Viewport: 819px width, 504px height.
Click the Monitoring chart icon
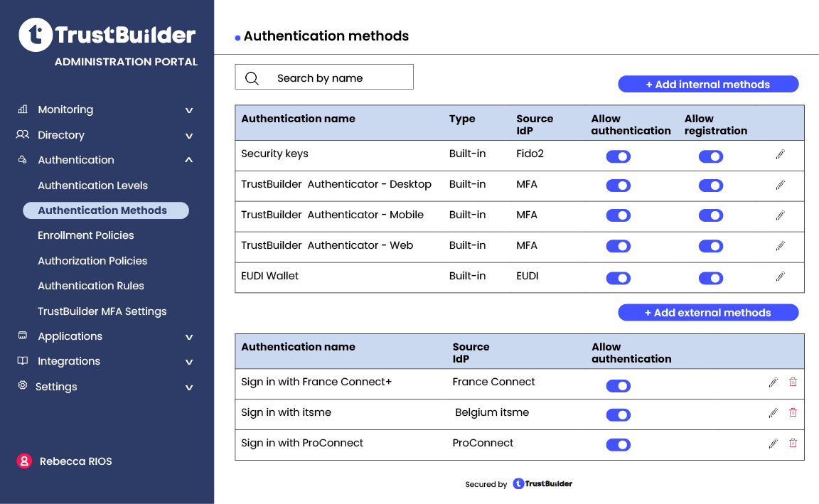click(x=23, y=109)
